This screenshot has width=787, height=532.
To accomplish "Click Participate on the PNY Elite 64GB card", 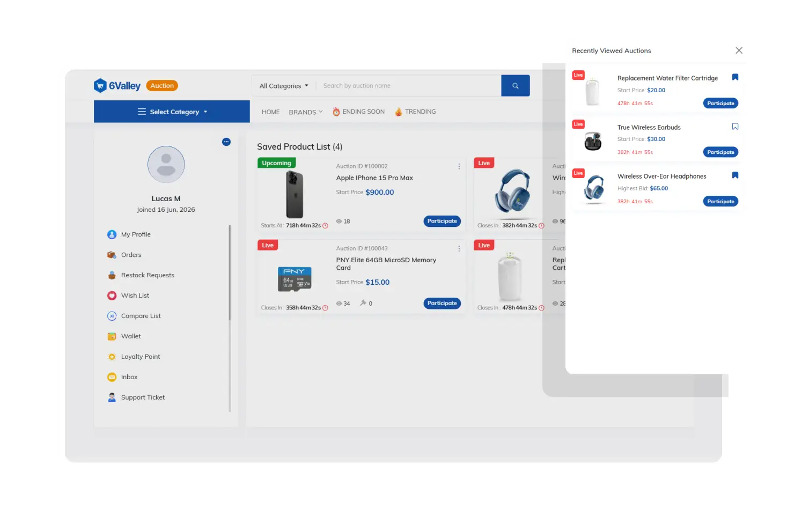I will click(442, 304).
